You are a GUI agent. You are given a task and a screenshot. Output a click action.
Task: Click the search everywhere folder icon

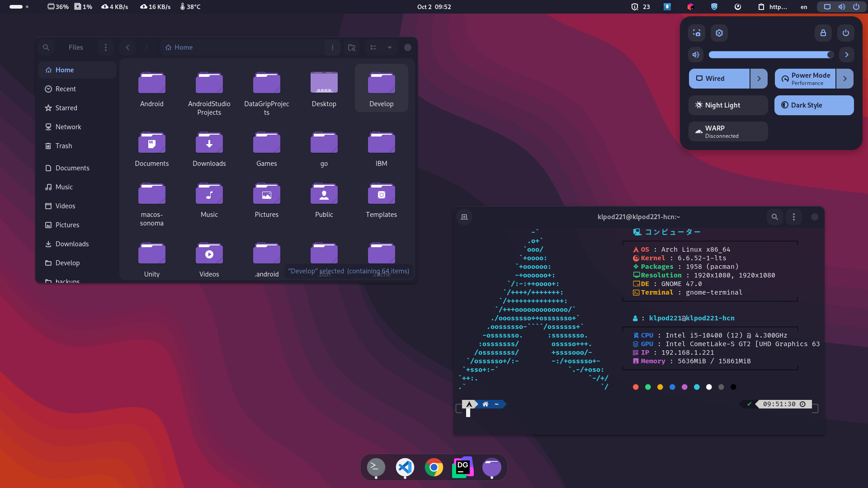(x=352, y=47)
